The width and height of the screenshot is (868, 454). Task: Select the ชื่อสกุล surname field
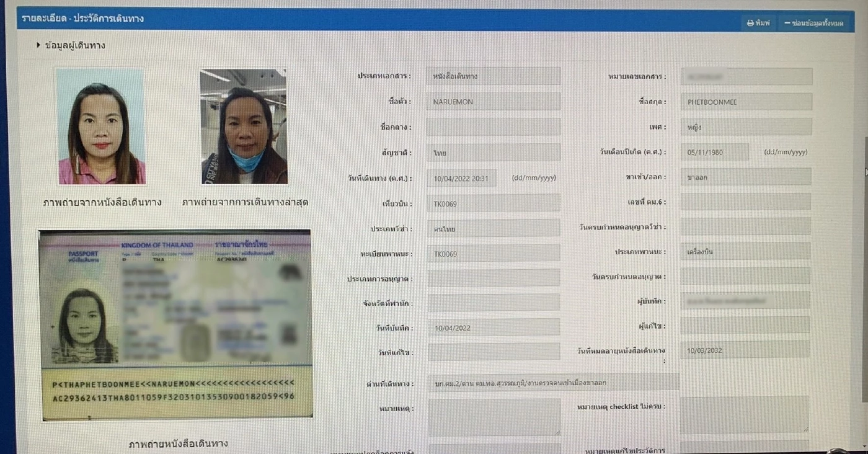pyautogui.click(x=746, y=102)
